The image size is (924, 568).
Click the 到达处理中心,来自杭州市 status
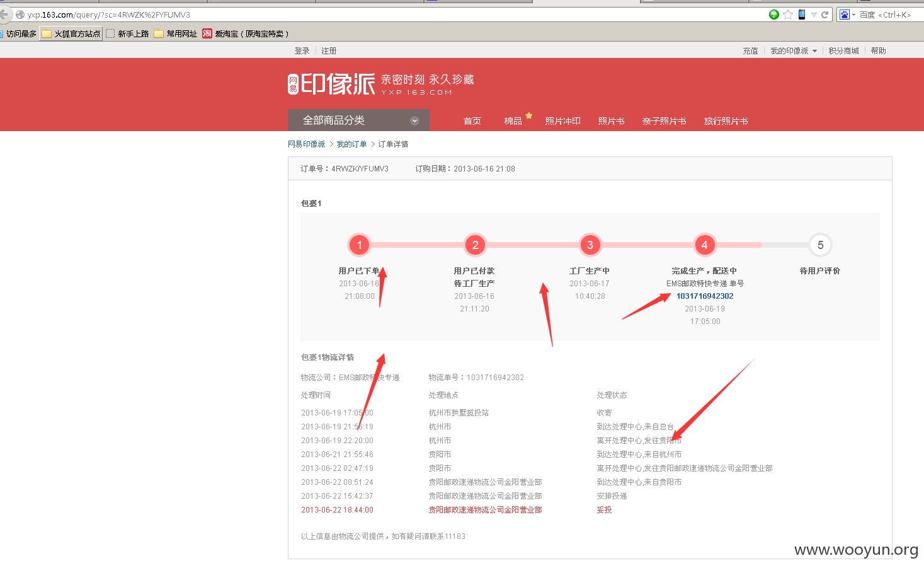(639, 455)
